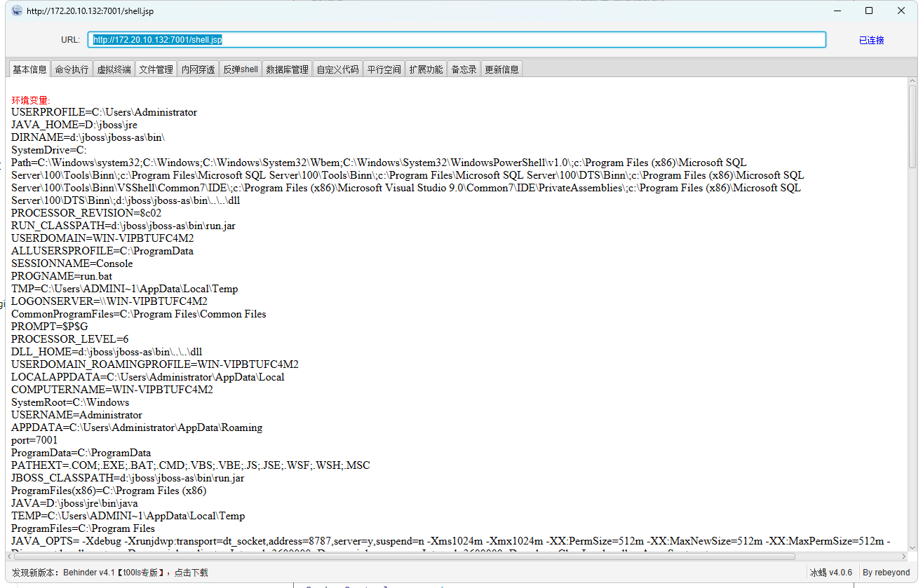923x588 pixels.
Task: Switch to the 虚拟终端 tab
Action: tap(114, 69)
